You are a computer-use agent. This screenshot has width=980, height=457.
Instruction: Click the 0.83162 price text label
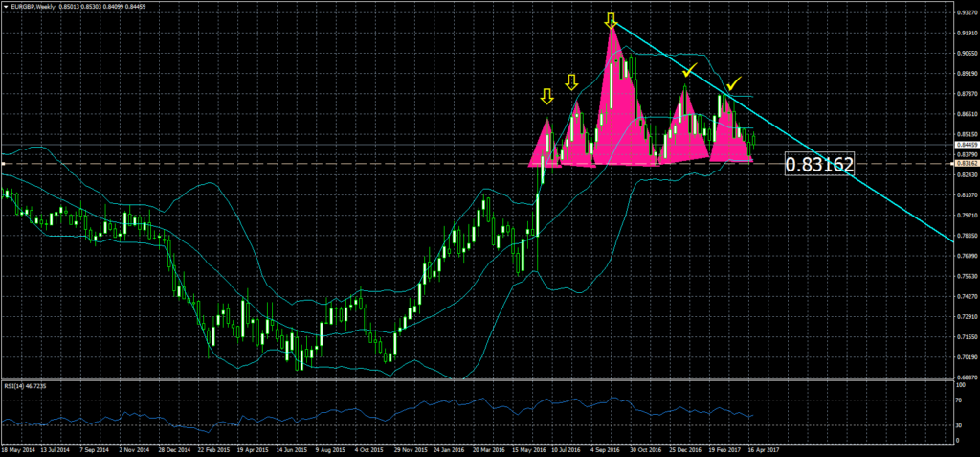coord(819,164)
